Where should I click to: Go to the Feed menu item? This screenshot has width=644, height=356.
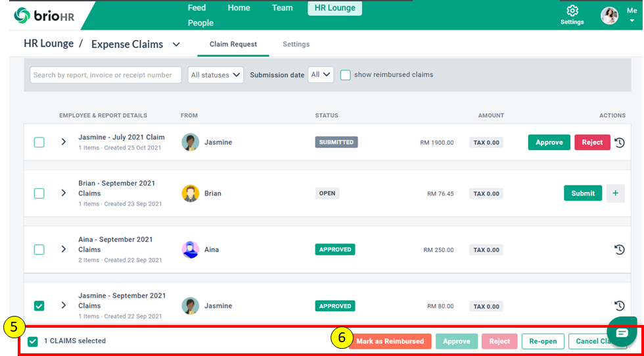pyautogui.click(x=196, y=8)
